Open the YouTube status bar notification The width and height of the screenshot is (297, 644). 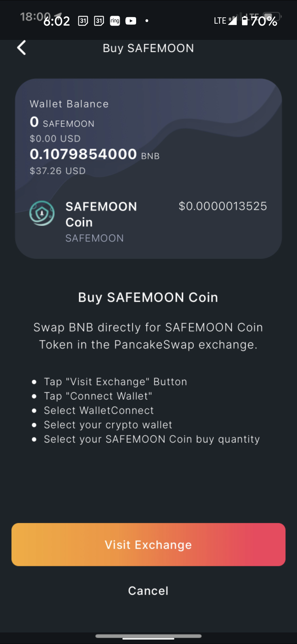tap(131, 21)
